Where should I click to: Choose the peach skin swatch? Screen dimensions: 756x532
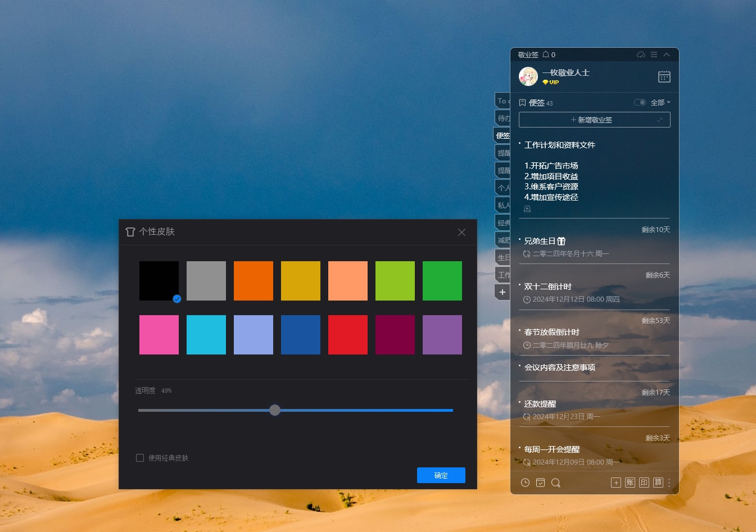348,281
